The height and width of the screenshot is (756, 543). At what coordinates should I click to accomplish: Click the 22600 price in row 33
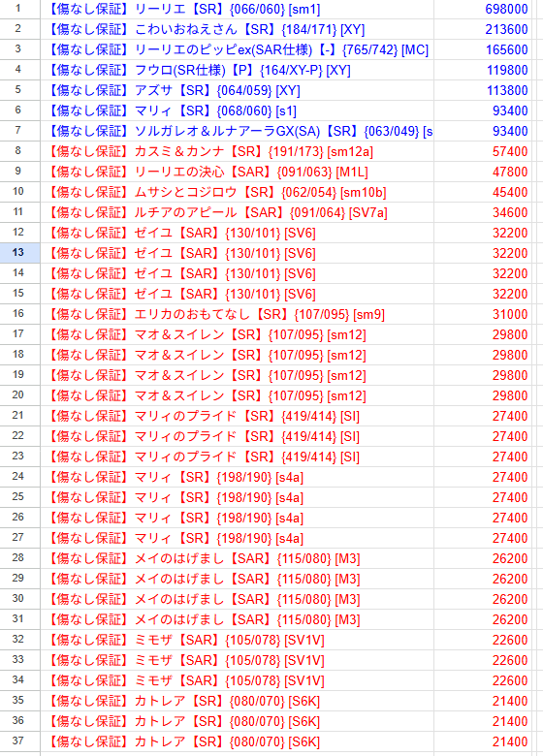click(482, 660)
